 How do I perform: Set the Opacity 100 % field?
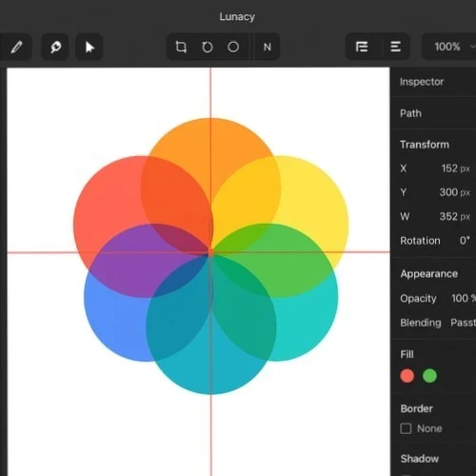point(464,298)
